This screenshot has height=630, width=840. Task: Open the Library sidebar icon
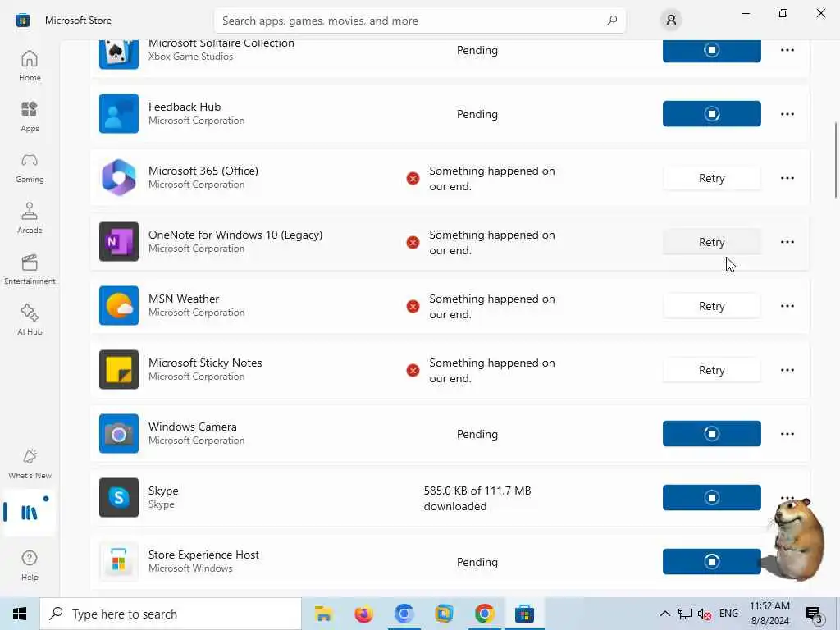[30, 513]
